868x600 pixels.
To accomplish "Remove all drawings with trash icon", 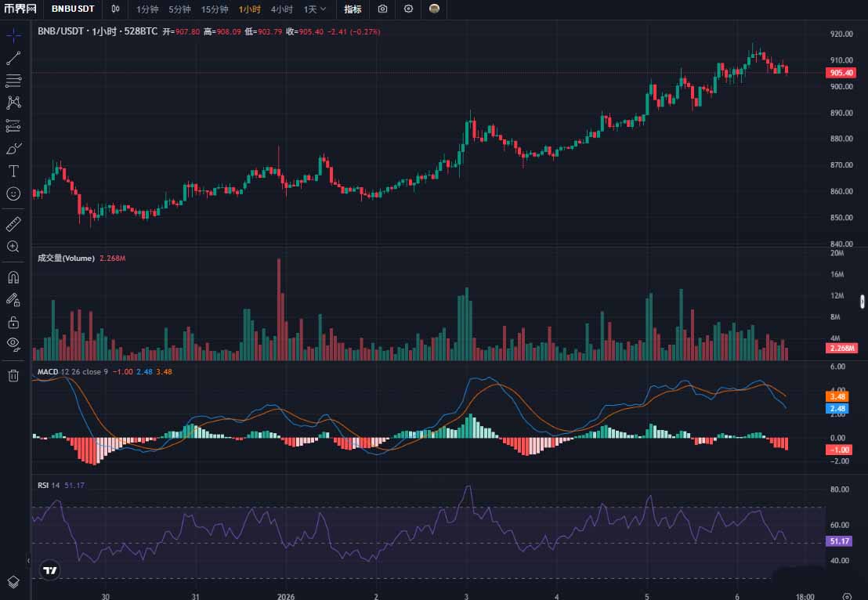I will point(13,375).
